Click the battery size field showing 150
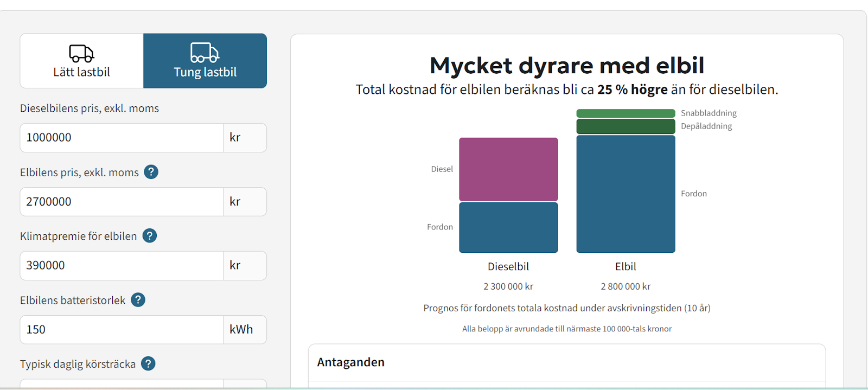The image size is (868, 390). tap(122, 330)
